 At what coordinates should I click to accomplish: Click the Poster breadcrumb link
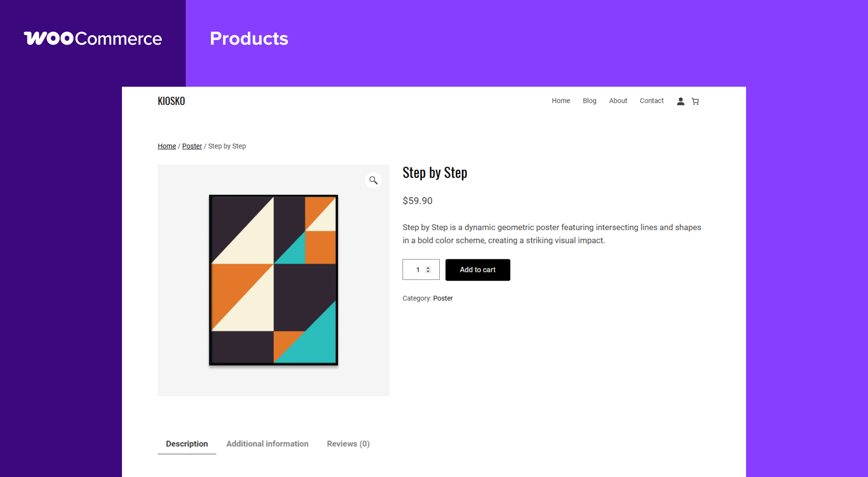tap(192, 146)
